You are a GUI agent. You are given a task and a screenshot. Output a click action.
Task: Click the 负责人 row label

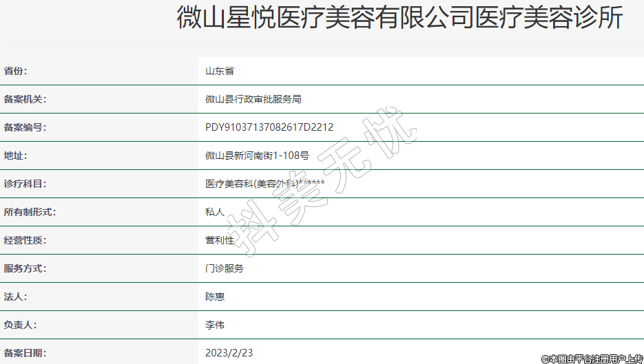point(20,325)
